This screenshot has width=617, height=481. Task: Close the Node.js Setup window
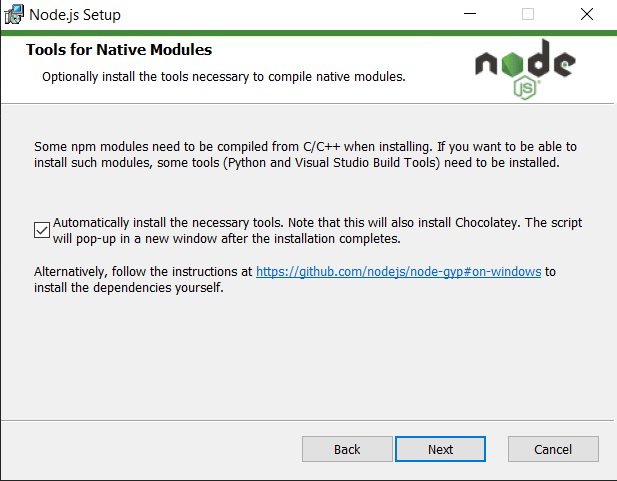click(587, 14)
